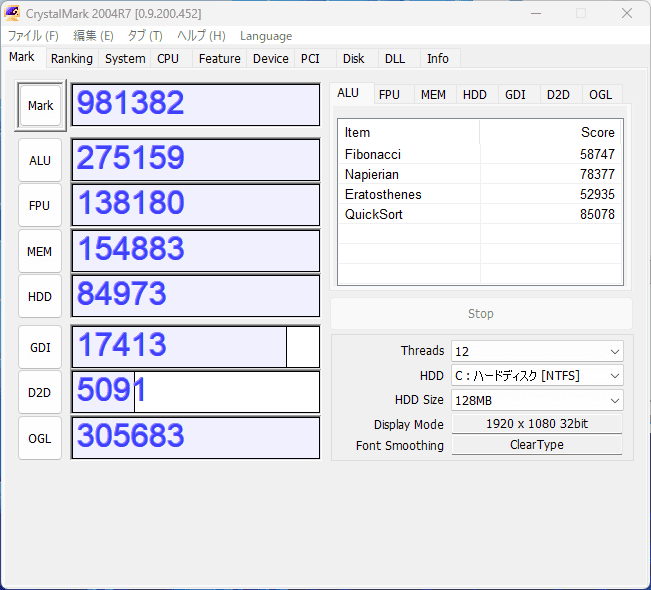This screenshot has width=651, height=590.
Task: Click the CrystalMark app icon in title bar
Action: click(13, 14)
